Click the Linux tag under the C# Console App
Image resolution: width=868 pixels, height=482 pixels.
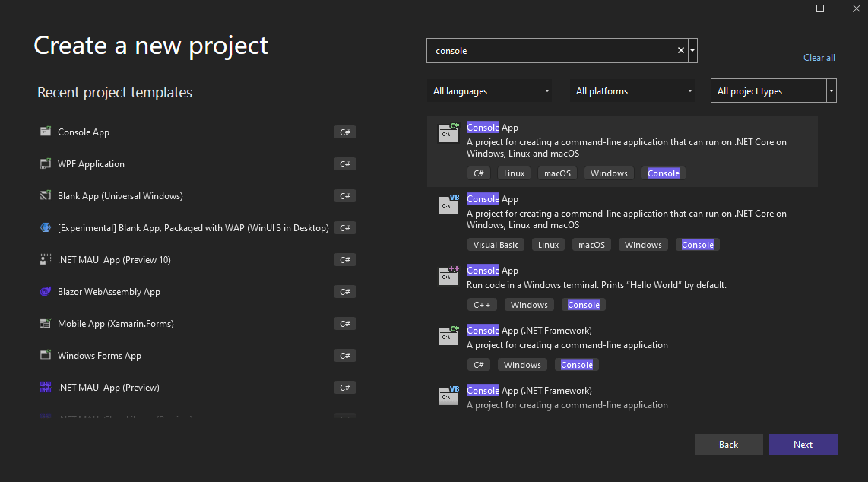[x=515, y=173]
